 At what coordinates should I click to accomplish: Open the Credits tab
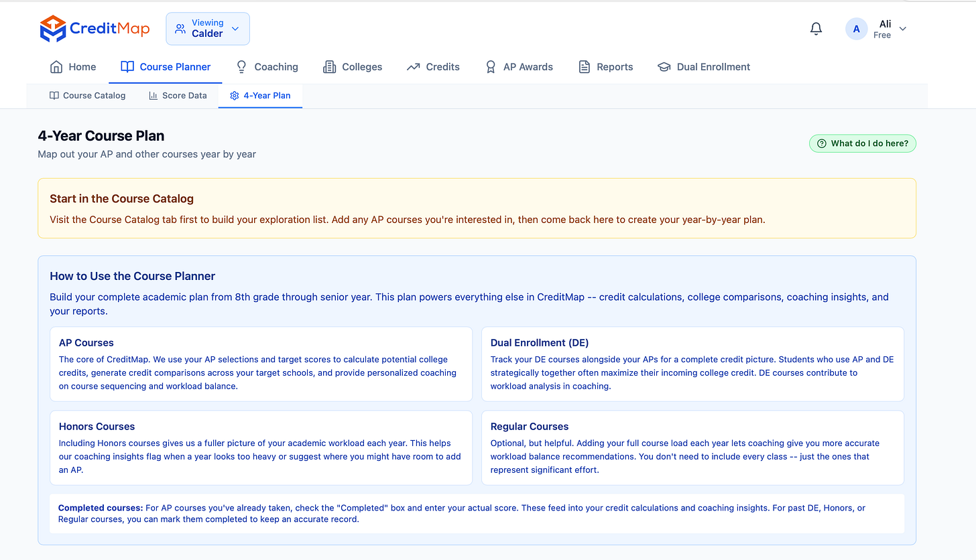pos(433,67)
